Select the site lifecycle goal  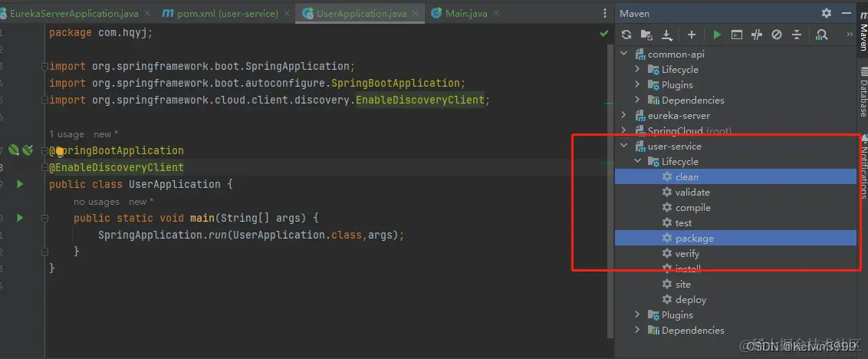[x=735, y=284]
